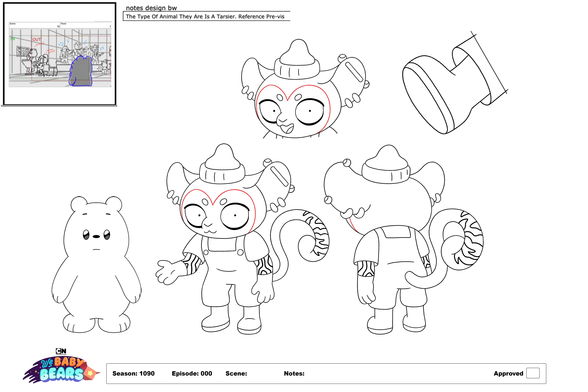Click the Season: 1090 label
Image resolution: width=588 pixels, height=392 pixels.
point(133,373)
